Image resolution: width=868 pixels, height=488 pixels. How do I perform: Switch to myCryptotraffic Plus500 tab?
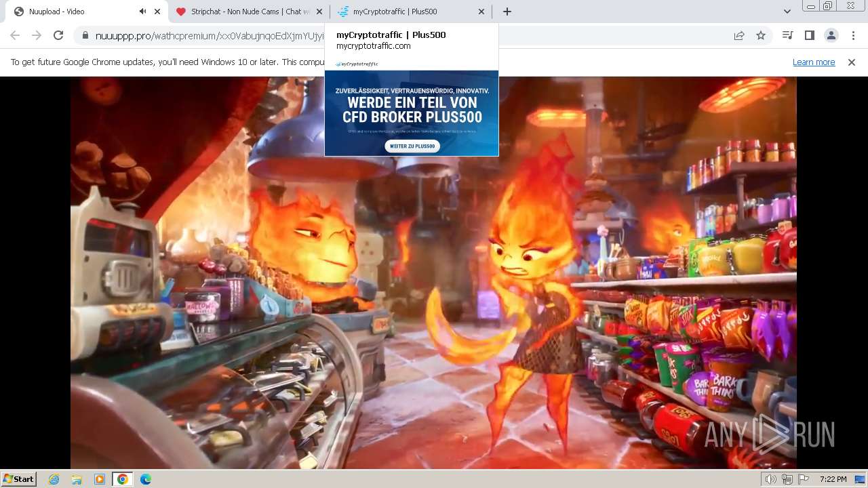click(412, 12)
